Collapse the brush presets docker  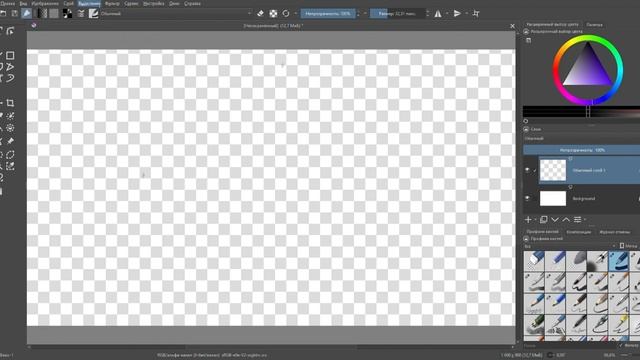click(526, 239)
